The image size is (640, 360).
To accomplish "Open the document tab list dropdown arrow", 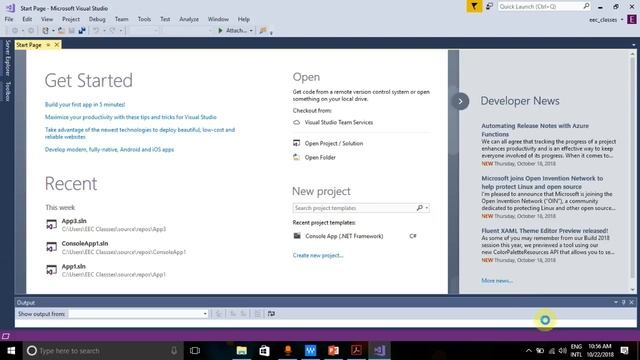I will point(633,45).
